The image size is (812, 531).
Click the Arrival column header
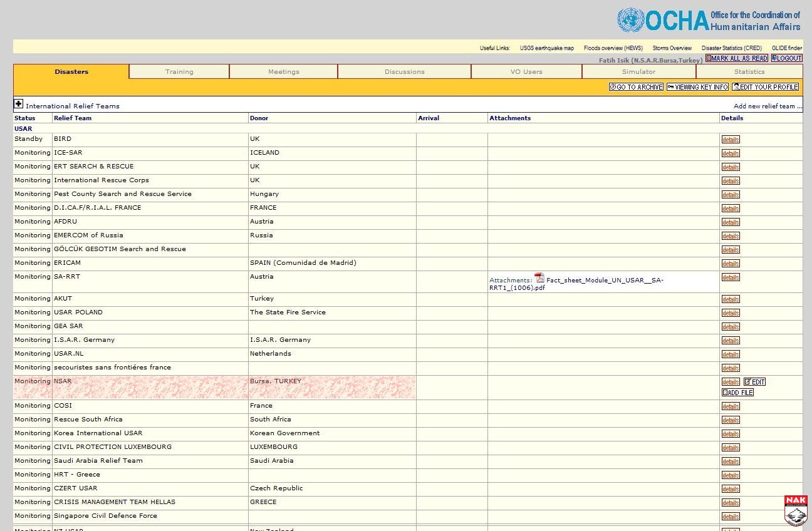coord(429,118)
